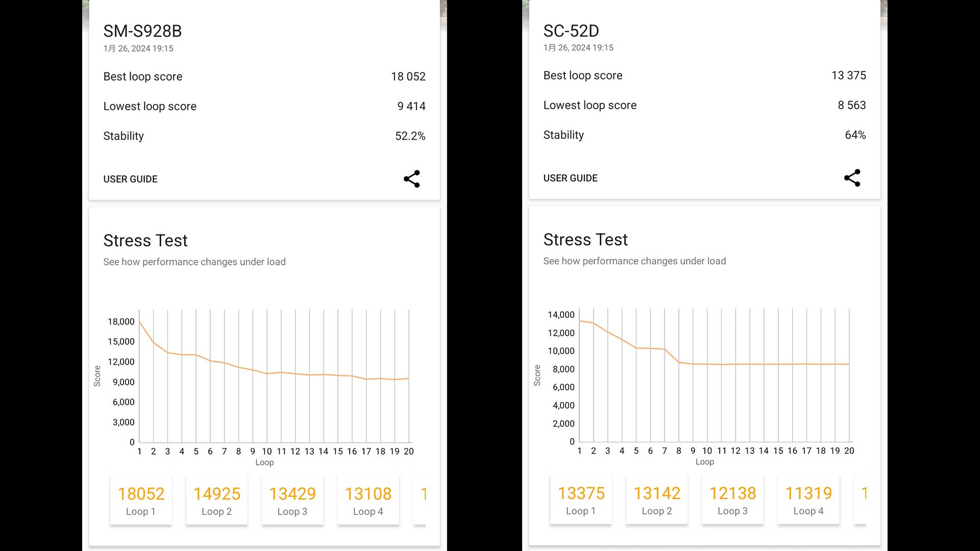Open USER GUIDE on SM-S928B card

pyautogui.click(x=130, y=179)
